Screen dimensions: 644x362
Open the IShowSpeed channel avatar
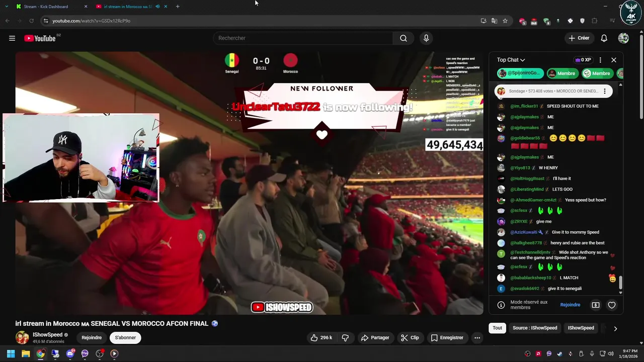22,337
